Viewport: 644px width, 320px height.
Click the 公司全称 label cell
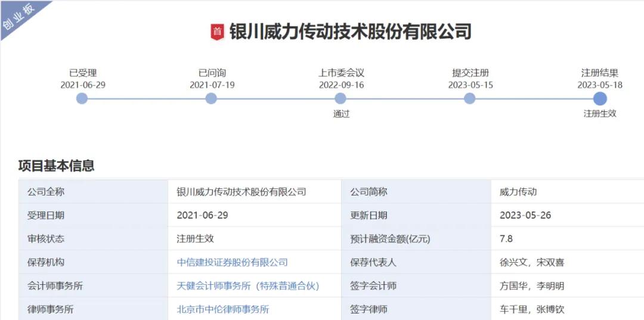(93, 192)
